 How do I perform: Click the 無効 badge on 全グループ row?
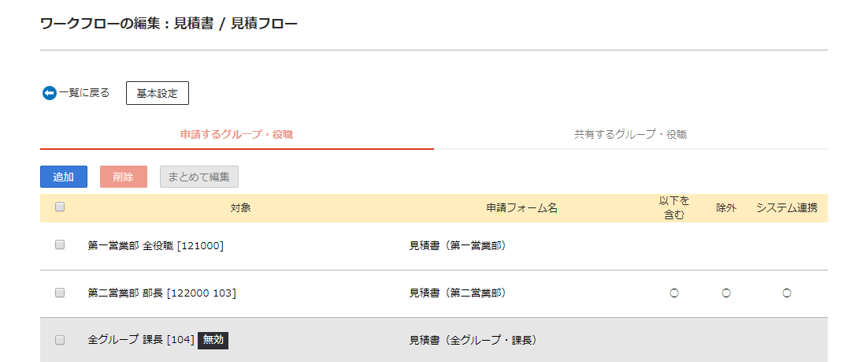[x=213, y=340]
